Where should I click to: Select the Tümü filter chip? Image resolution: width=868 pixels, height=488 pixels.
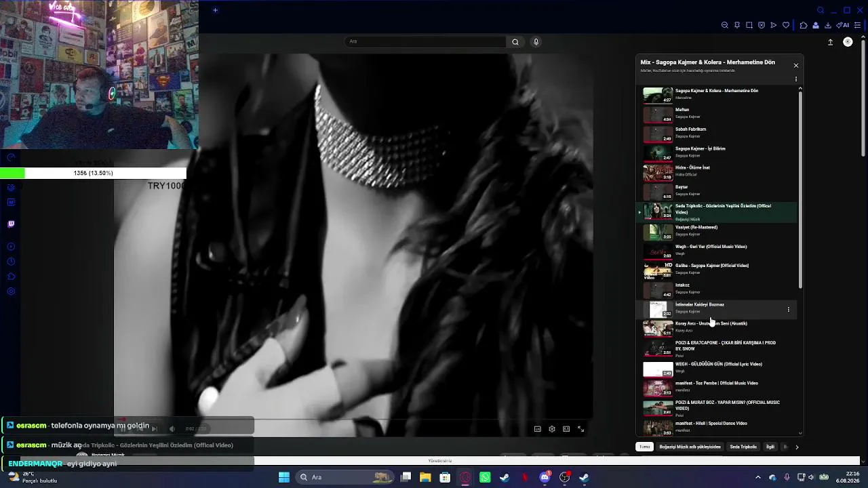coord(644,447)
